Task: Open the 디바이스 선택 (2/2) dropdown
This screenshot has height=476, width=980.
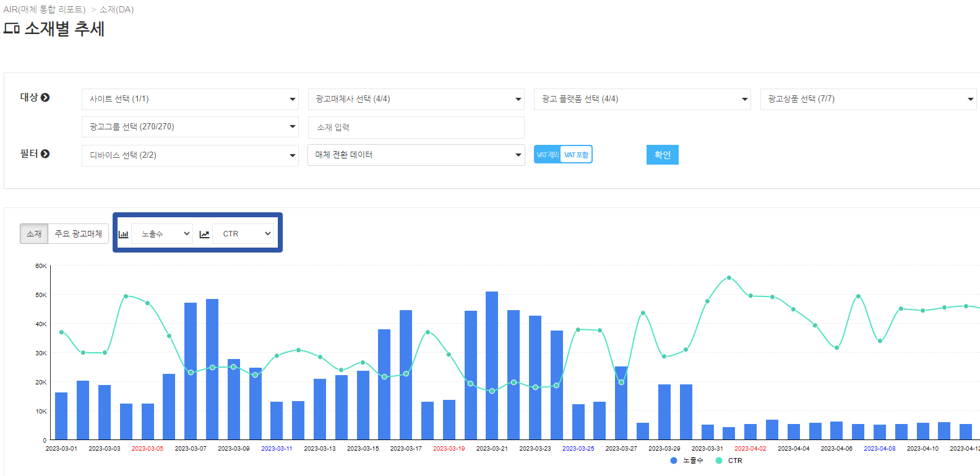Action: click(190, 155)
